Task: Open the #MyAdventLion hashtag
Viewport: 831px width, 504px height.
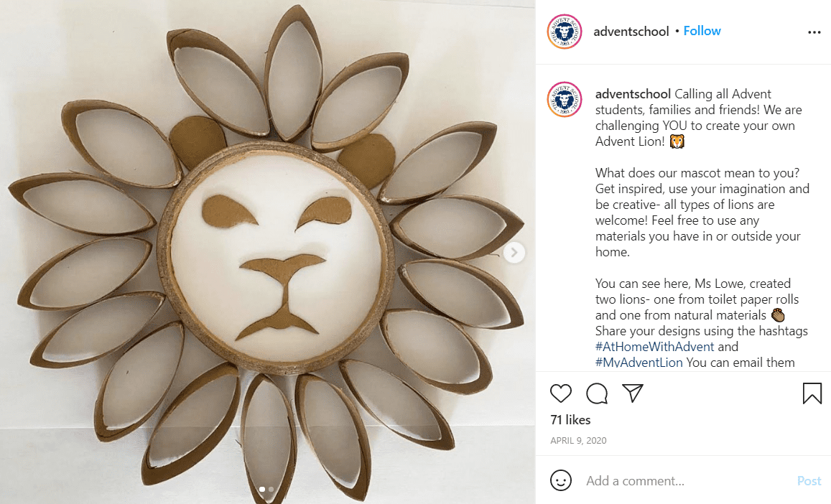Action: [639, 363]
